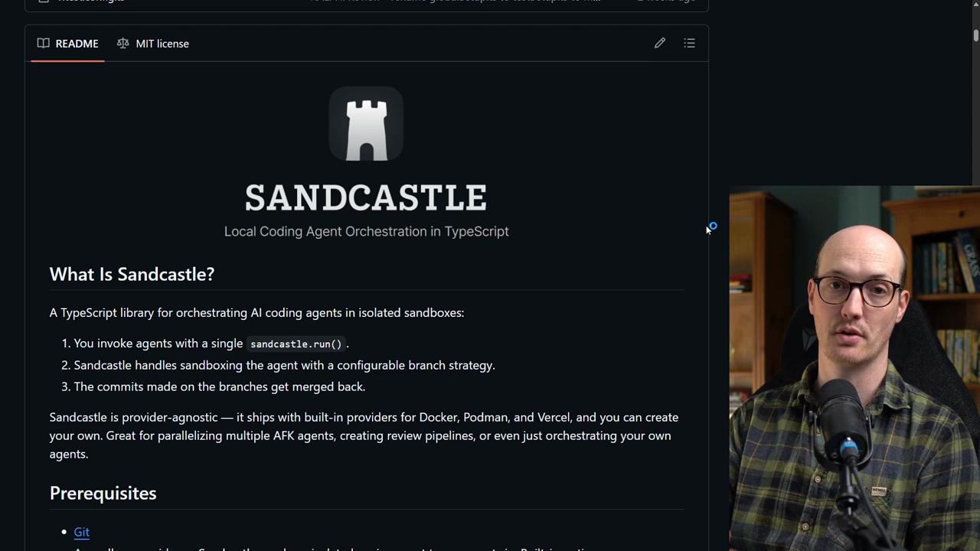
Task: Click 'The commits made on the branches' line
Action: 219,386
